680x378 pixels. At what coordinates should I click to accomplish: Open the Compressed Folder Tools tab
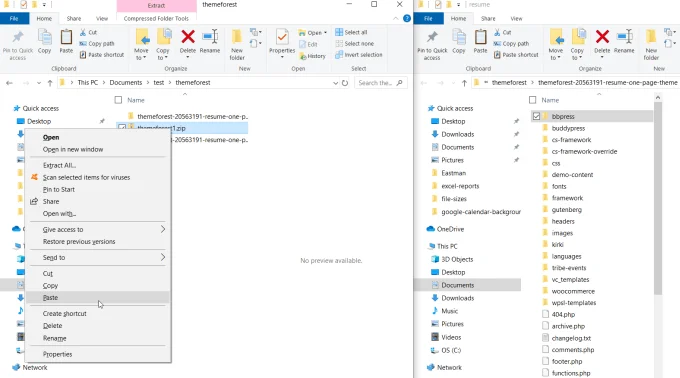click(156, 18)
